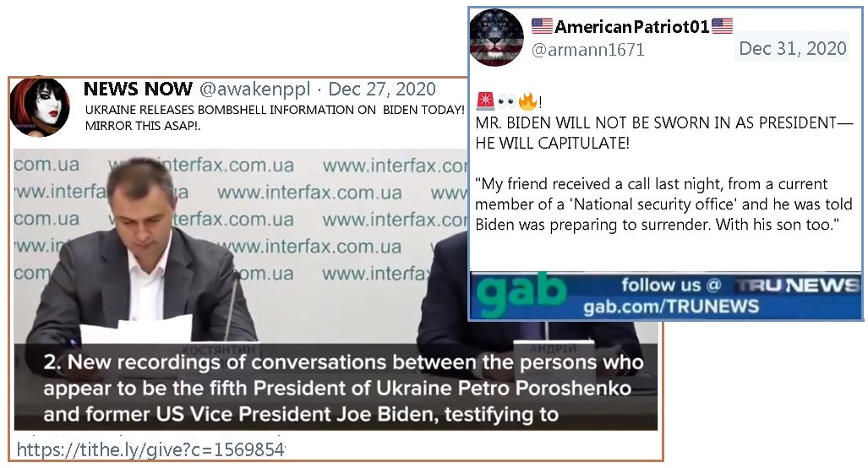This screenshot has width=868, height=468.
Task: Click the video subtitle about Poroshenko
Action: pos(343,388)
